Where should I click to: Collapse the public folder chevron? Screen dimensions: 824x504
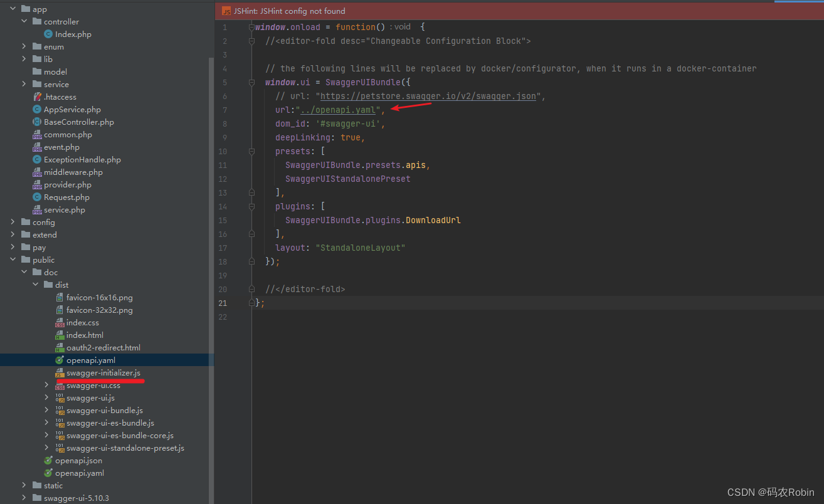[x=13, y=260]
